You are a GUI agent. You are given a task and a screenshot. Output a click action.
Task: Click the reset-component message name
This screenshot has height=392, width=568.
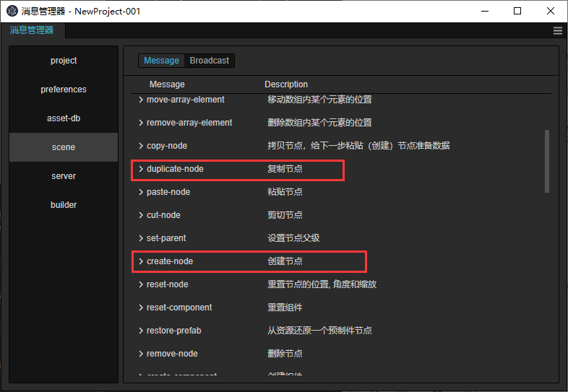179,308
